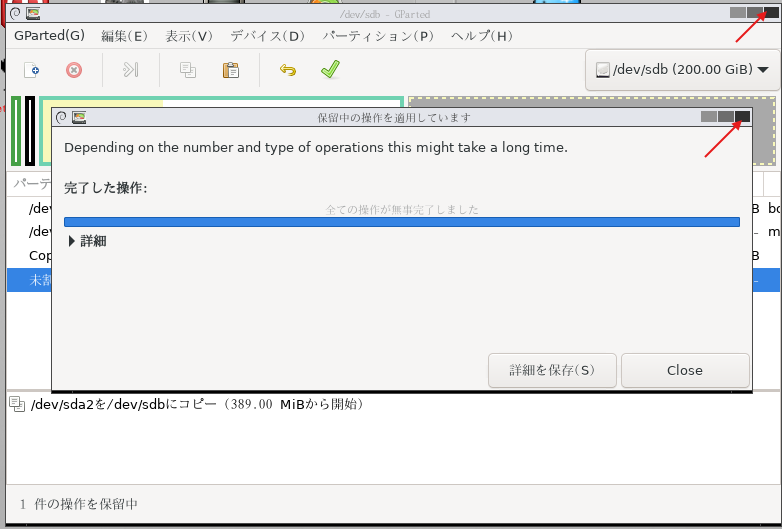The width and height of the screenshot is (782, 529).
Task: Open the 編集(E) edit menu
Action: point(124,36)
